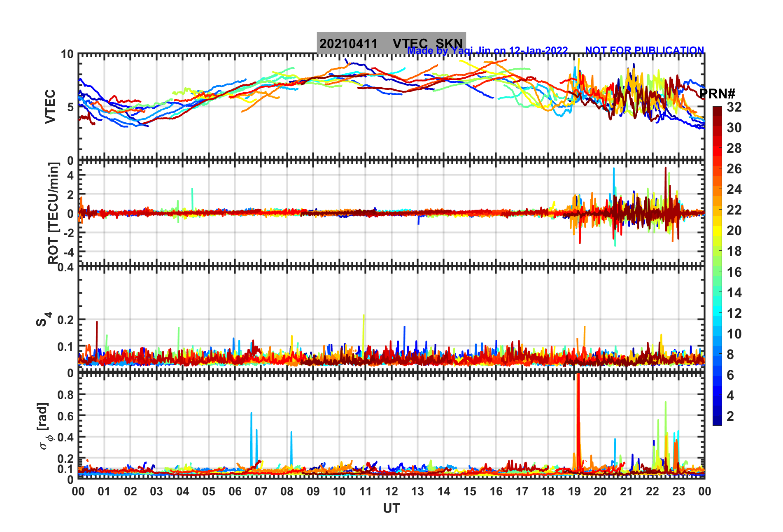Click the "09" hour label on UT axis

click(313, 491)
